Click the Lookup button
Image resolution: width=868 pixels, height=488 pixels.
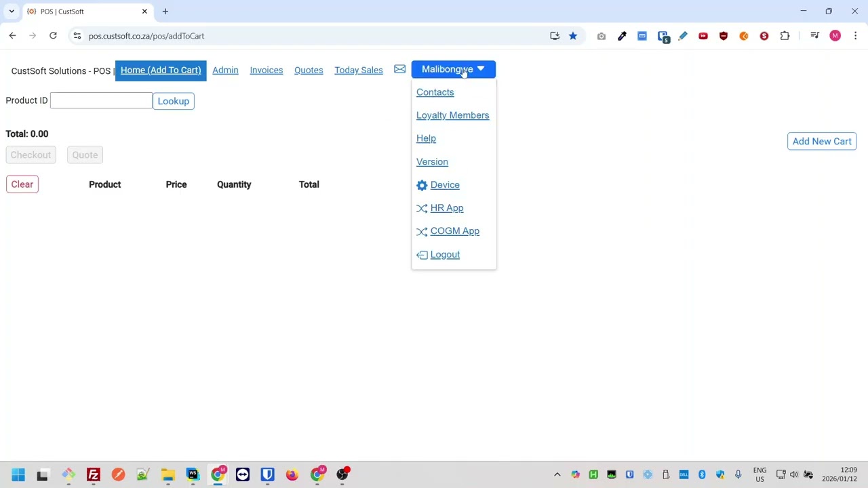click(x=174, y=101)
